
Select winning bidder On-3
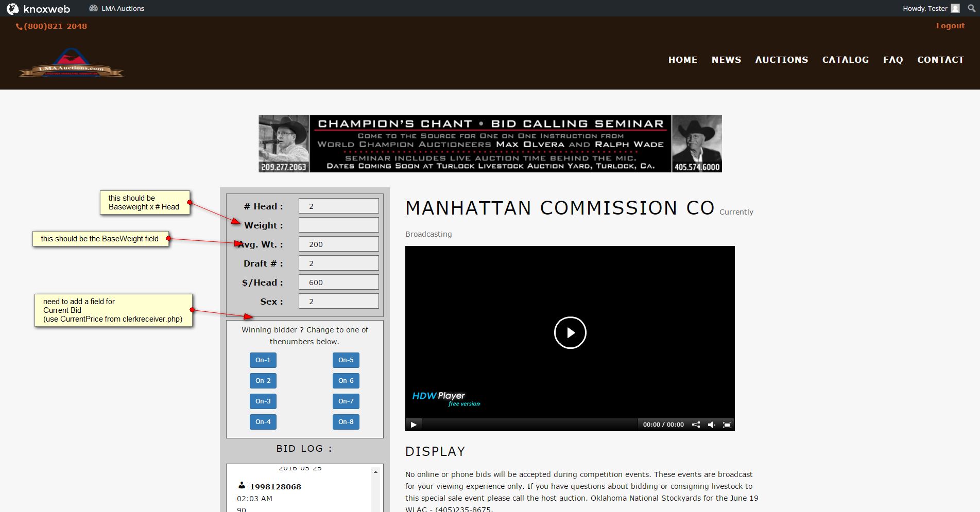pyautogui.click(x=263, y=401)
